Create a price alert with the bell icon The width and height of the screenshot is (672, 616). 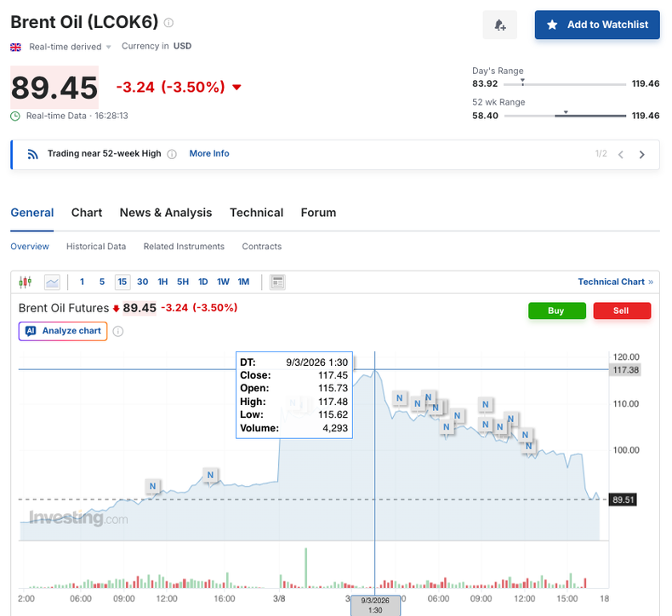click(x=499, y=25)
